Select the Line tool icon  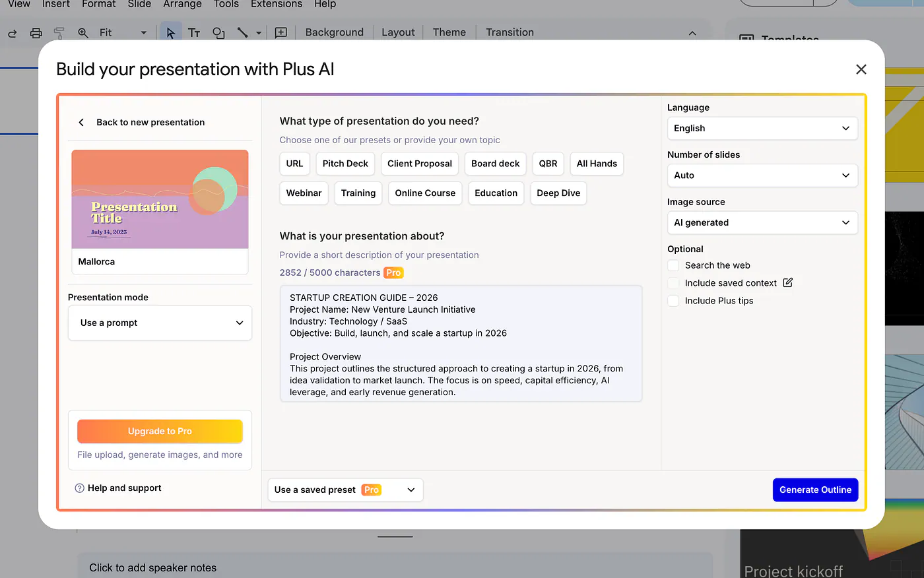243,33
